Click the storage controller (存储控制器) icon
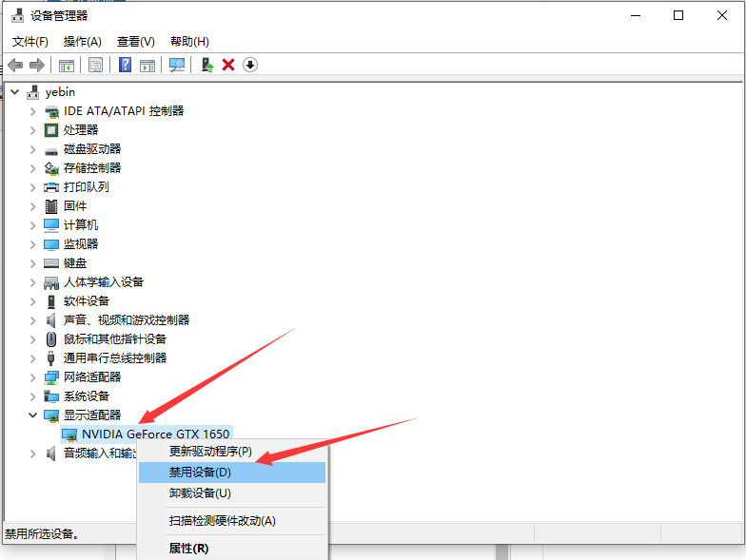The image size is (746, 560). tap(51, 167)
